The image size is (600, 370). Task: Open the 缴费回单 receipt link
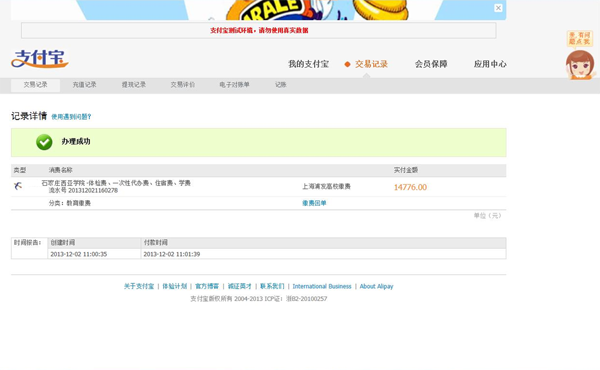[314, 203]
